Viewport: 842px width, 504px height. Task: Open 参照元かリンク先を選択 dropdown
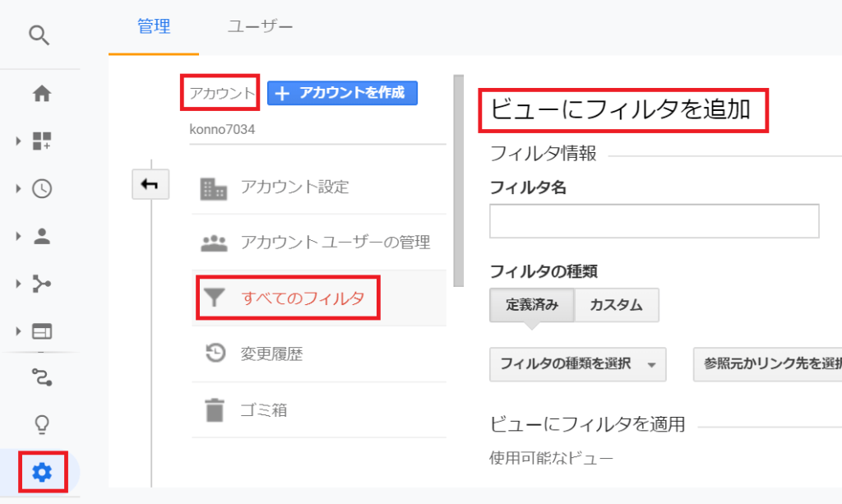click(767, 364)
